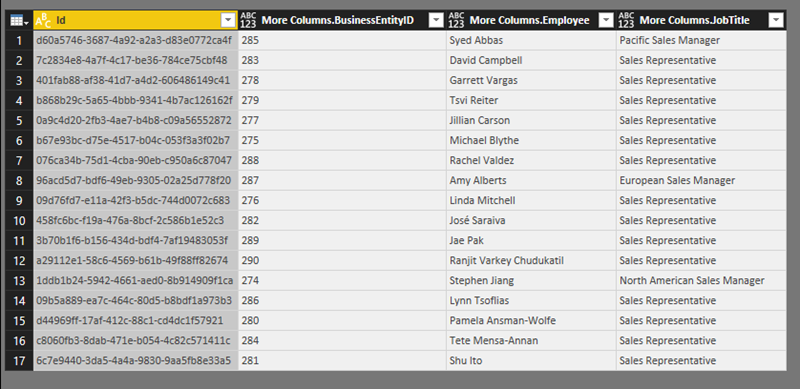Select the More Columns.BusinessEntityID column header
The width and height of the screenshot is (800, 389).
(x=342, y=20)
